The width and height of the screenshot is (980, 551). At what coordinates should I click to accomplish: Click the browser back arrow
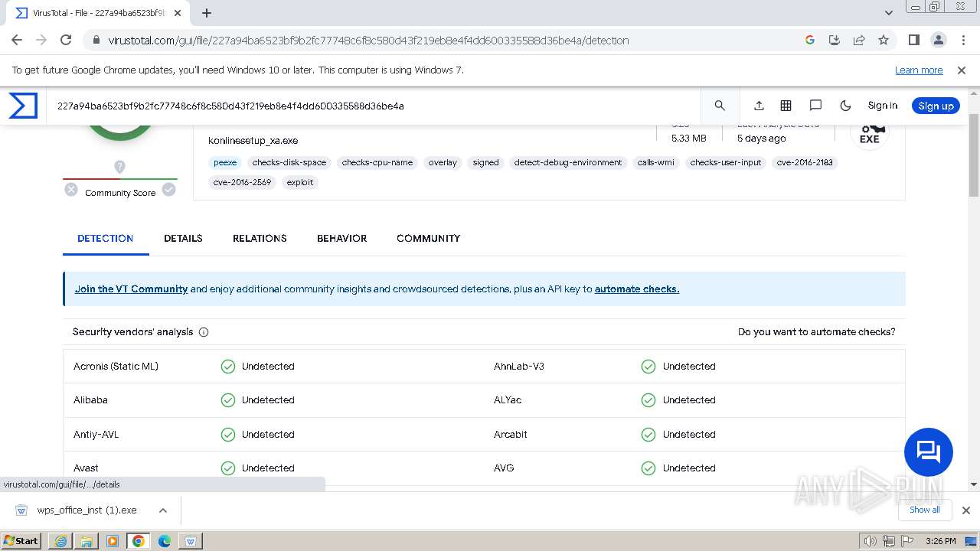[x=17, y=40]
